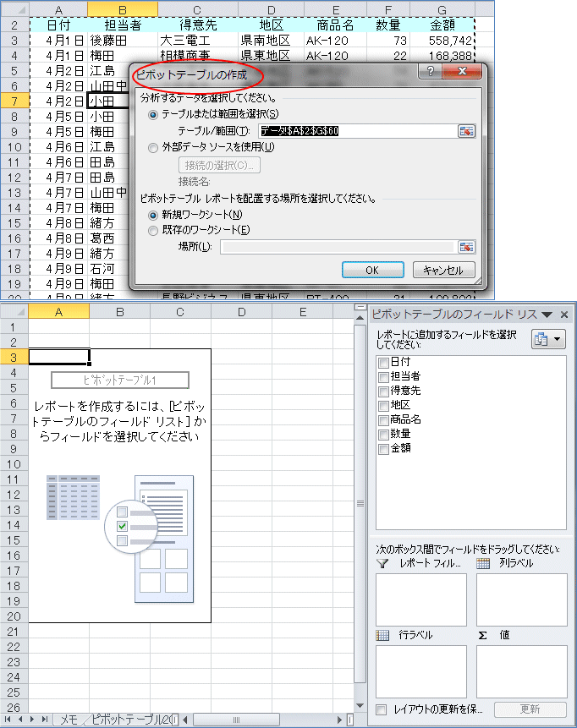This screenshot has width=577, height=728.
Task: Click the vertical scrollbar up arrow
Action: click(360, 317)
